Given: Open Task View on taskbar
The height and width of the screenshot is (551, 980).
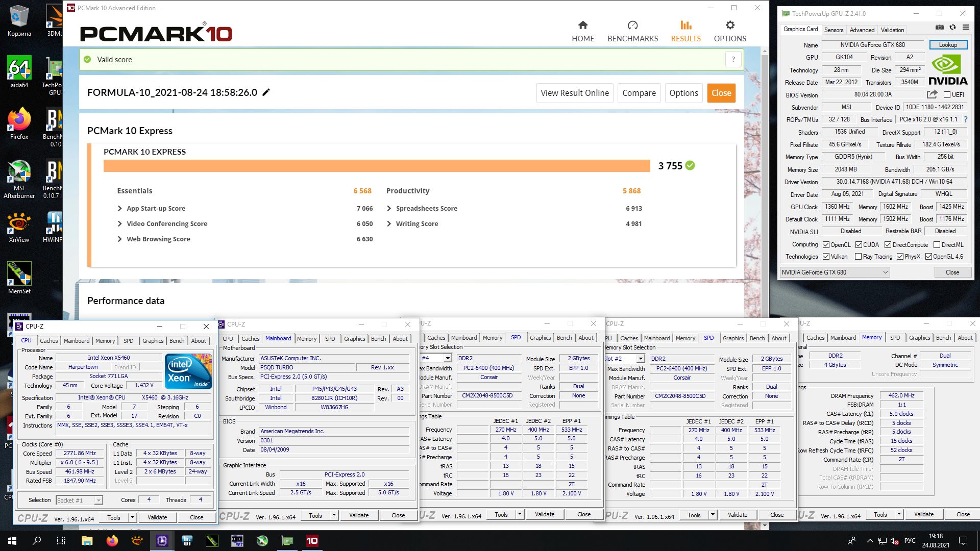Looking at the screenshot, I should (61, 541).
